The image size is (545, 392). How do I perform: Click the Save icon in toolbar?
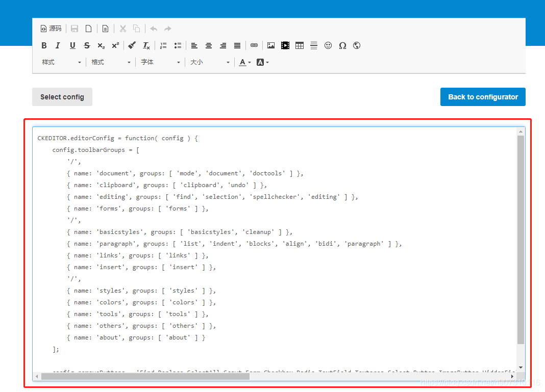point(75,29)
